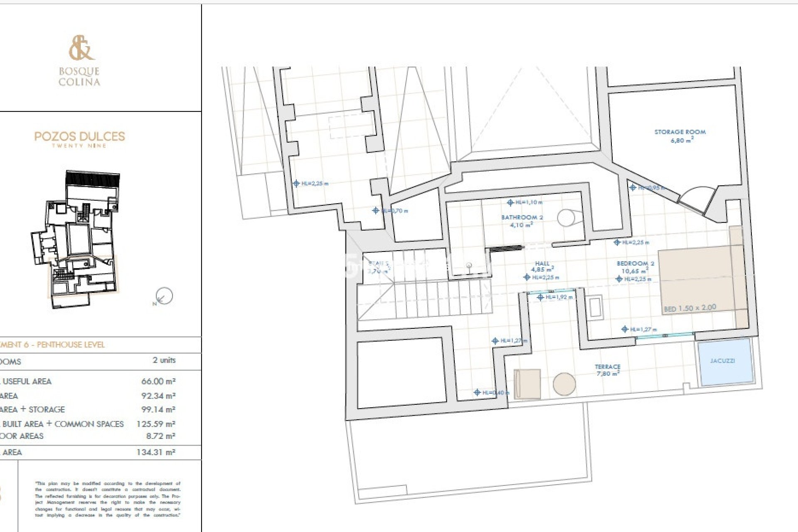The image size is (798, 532).
Task: Click the disclaimer text paragraph
Action: [108, 499]
